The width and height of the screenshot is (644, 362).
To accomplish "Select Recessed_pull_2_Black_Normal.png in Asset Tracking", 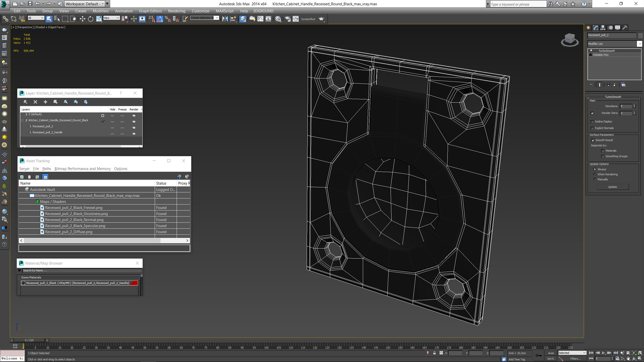I will tap(74, 220).
